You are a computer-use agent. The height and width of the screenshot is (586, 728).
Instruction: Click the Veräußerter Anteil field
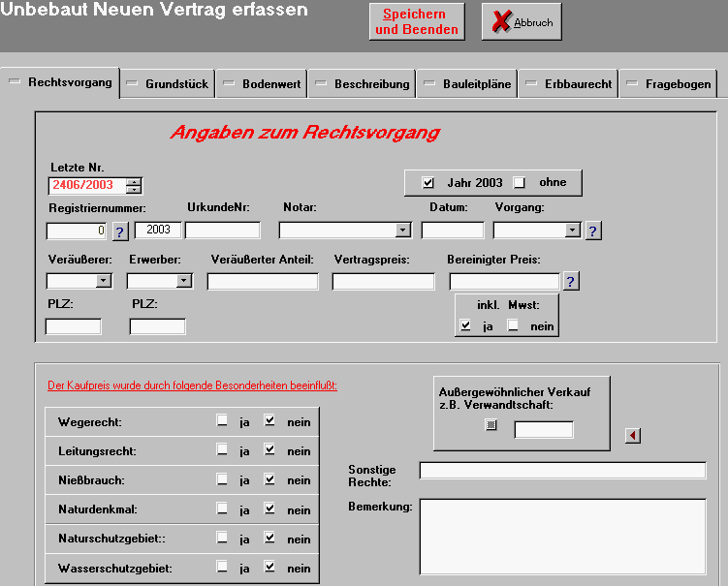tap(263, 281)
